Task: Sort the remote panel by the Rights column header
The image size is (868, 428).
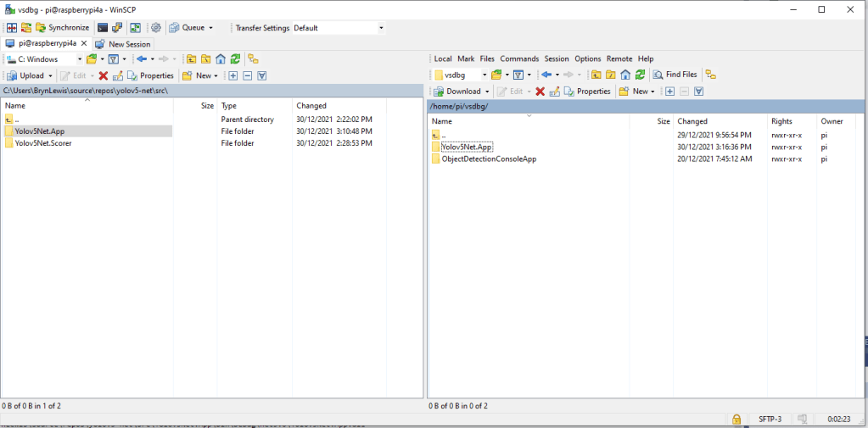Action: click(781, 121)
